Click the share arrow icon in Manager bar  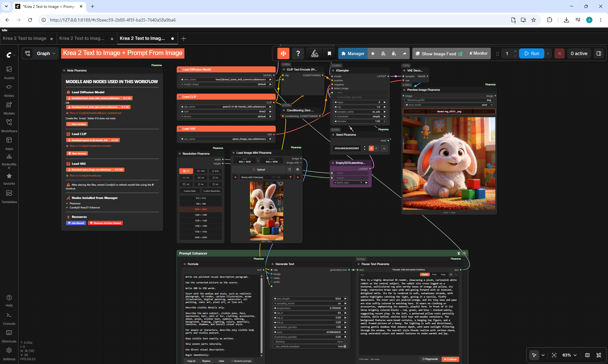[404, 53]
